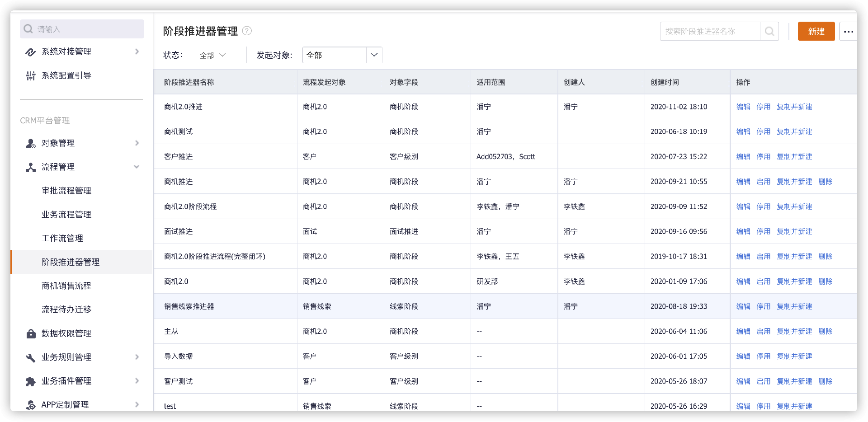Click the 系统对接管理 link icon
Image resolution: width=868 pixels, height=422 pixels.
(x=30, y=52)
